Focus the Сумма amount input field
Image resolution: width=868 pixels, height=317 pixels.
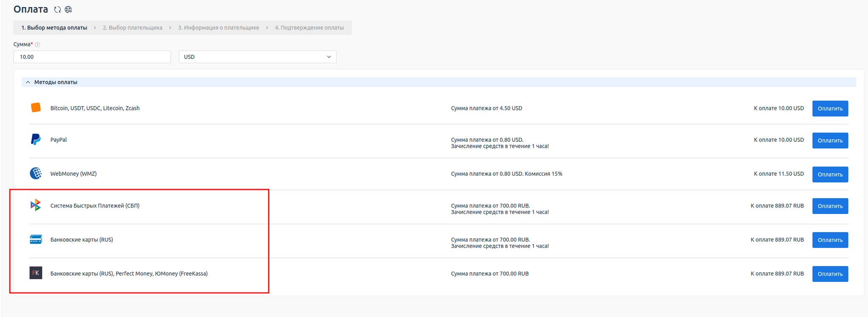click(x=92, y=57)
